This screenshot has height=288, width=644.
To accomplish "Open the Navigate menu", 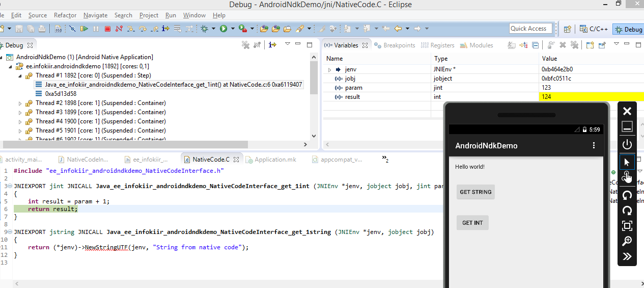I will click(95, 15).
